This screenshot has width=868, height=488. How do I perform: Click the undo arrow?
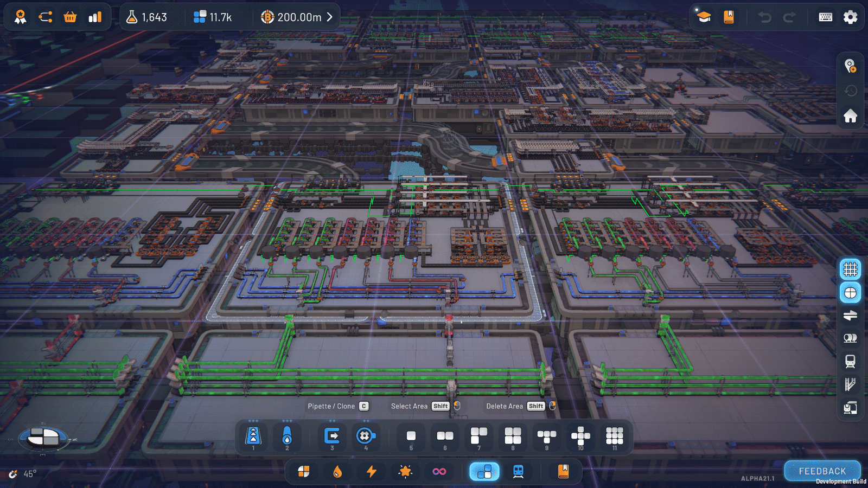(765, 17)
